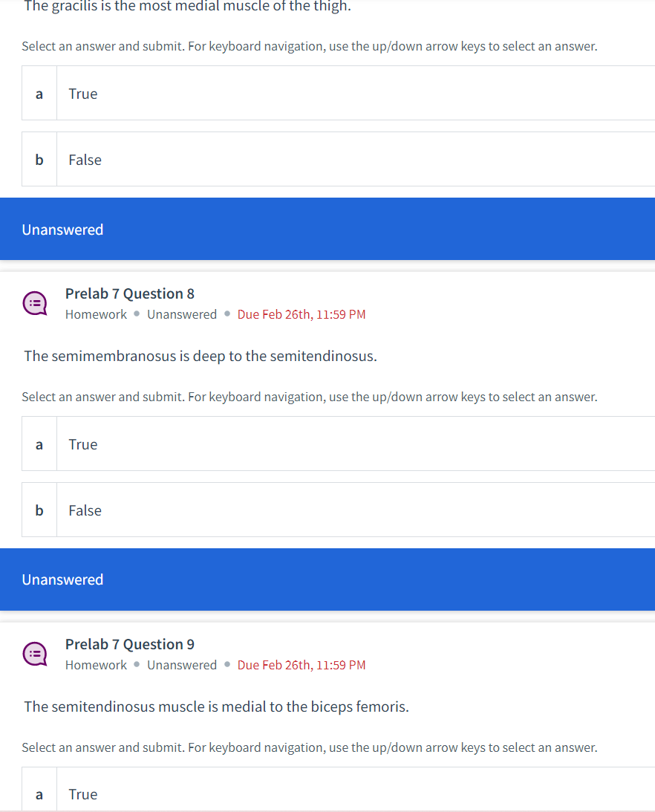655x812 pixels.
Task: Click Question 9 due date text
Action: coord(302,665)
